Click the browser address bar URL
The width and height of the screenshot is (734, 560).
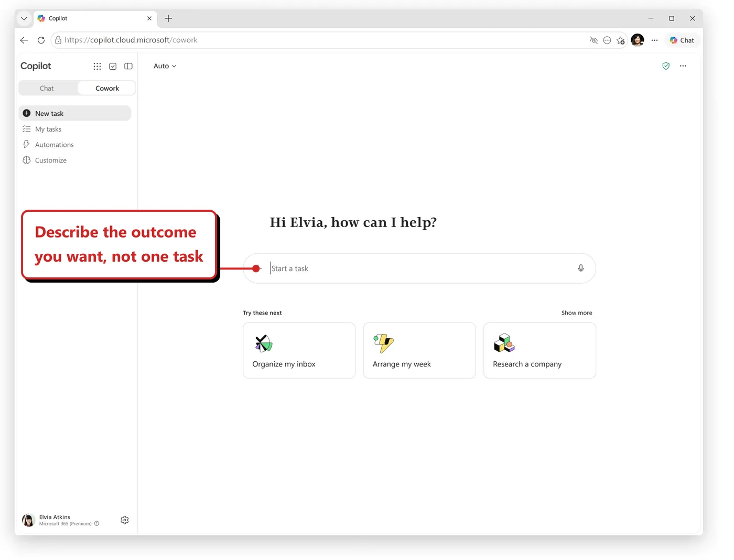coord(131,40)
